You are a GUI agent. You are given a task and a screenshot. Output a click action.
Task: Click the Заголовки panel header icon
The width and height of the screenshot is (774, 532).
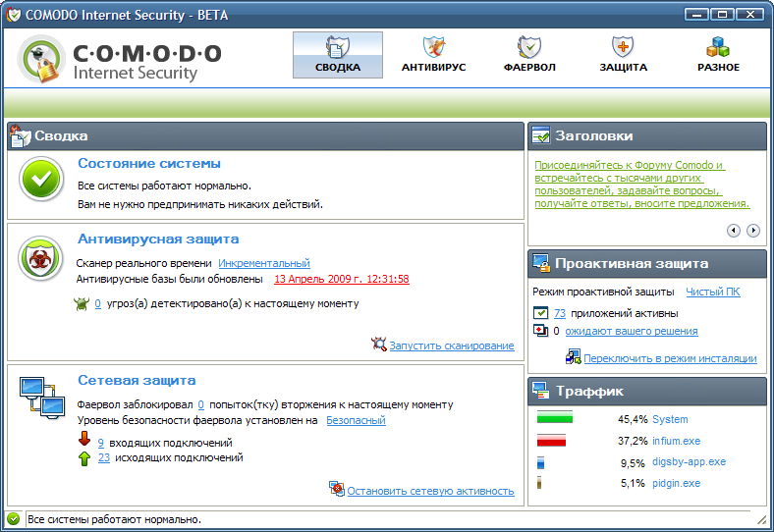[540, 135]
